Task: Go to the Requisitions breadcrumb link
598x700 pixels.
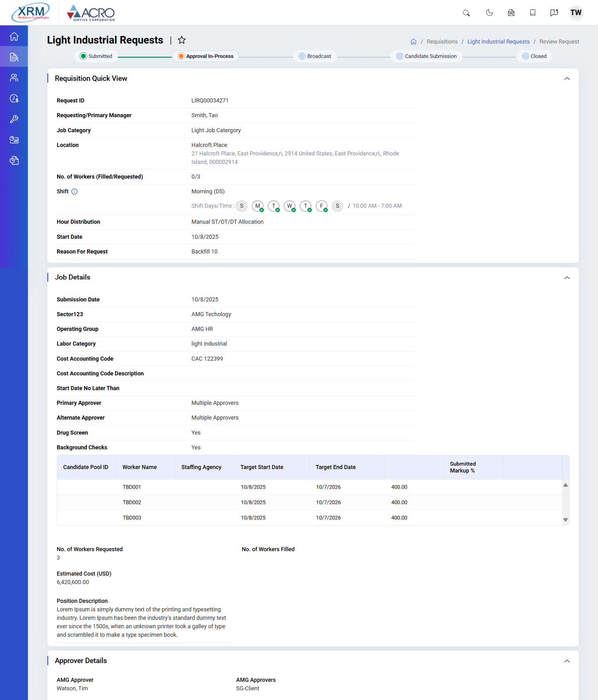Action: pos(442,42)
